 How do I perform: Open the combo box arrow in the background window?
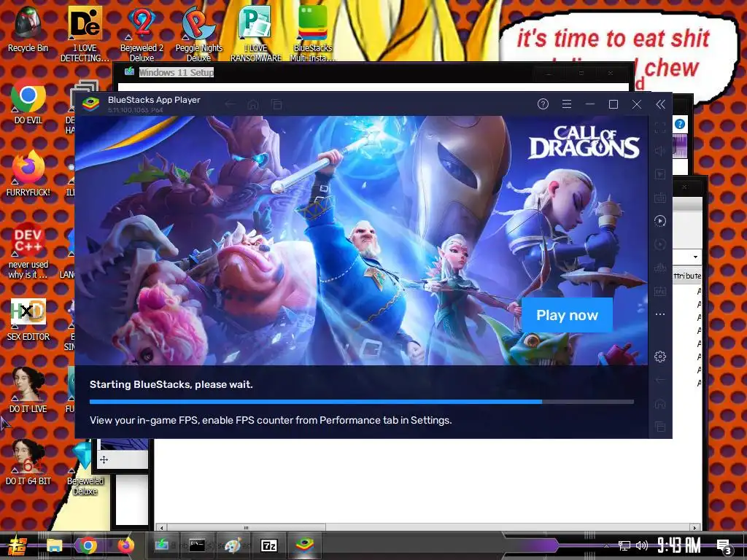tap(695, 257)
